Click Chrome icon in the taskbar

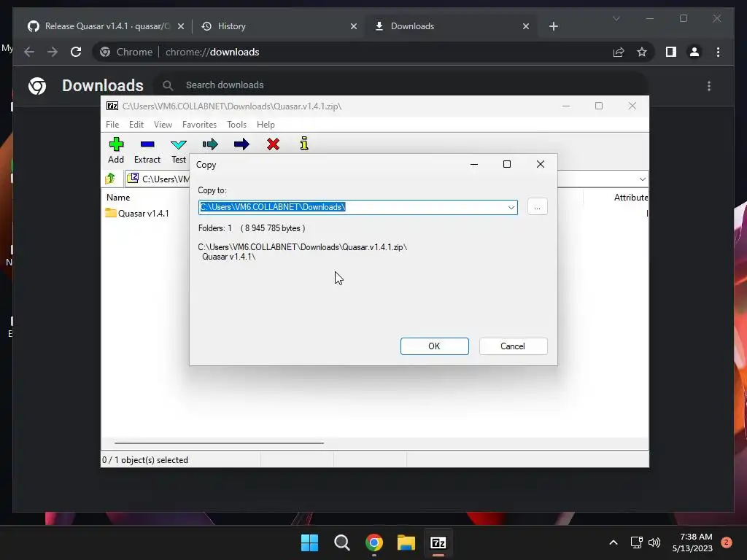374,542
